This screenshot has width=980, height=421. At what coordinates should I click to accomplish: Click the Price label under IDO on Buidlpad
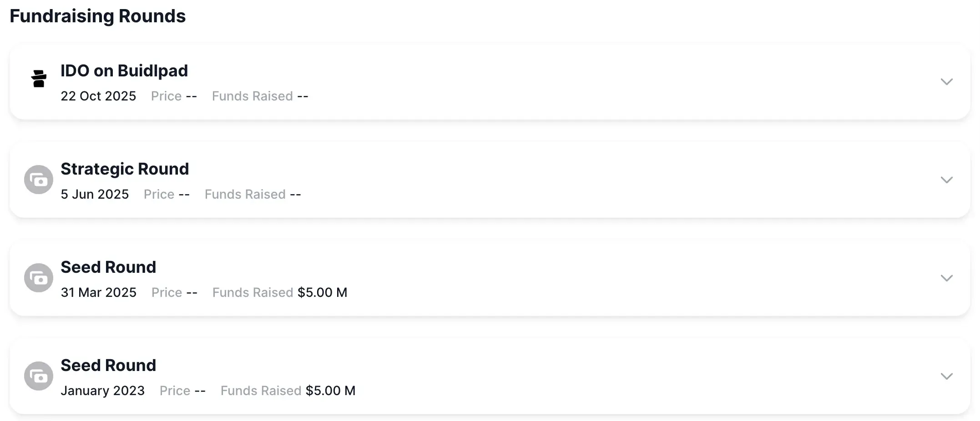pyautogui.click(x=166, y=96)
